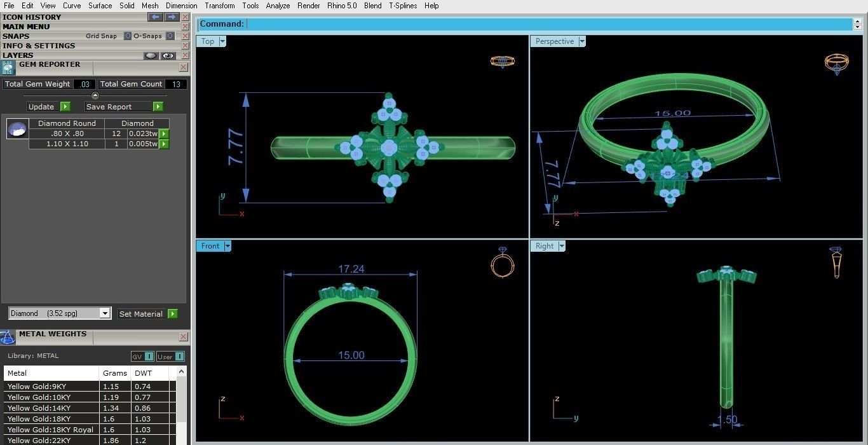Open the Perspective viewport dropdown arrow
The width and height of the screenshot is (868, 445).
click(581, 41)
